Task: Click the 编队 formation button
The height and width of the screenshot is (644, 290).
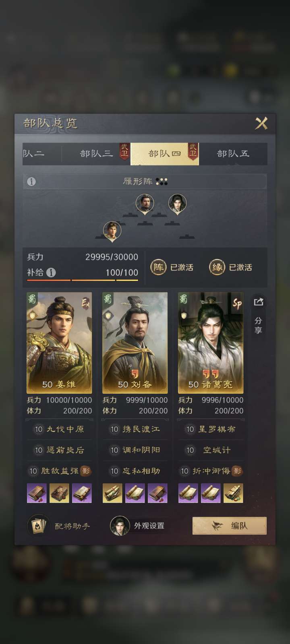Action: [230, 526]
